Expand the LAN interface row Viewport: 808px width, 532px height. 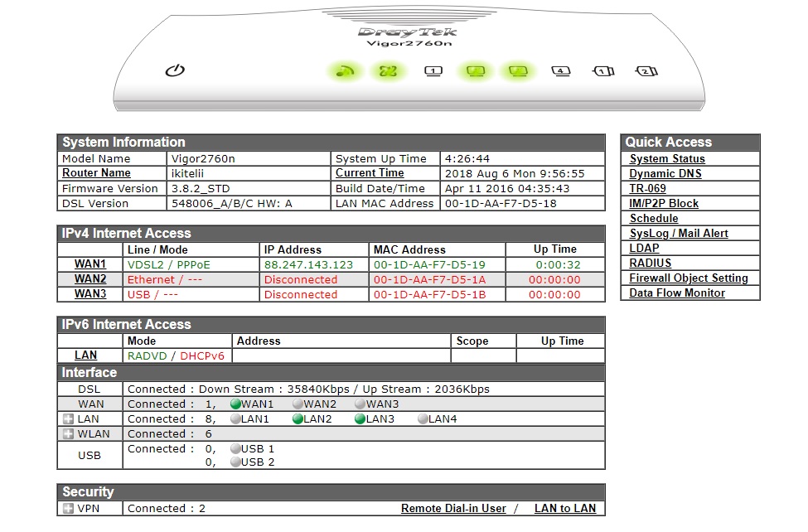(69, 419)
